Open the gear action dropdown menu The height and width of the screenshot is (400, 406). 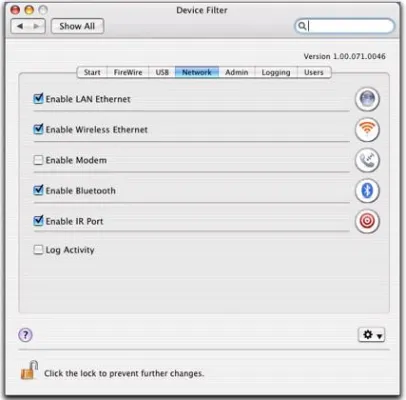click(371, 335)
